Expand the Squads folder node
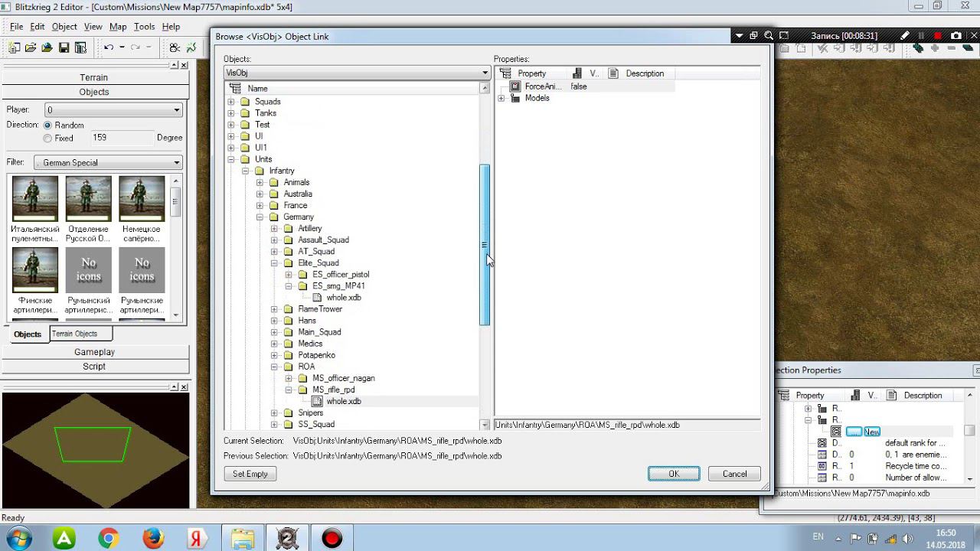Viewport: 980px width, 551px height. [x=230, y=102]
